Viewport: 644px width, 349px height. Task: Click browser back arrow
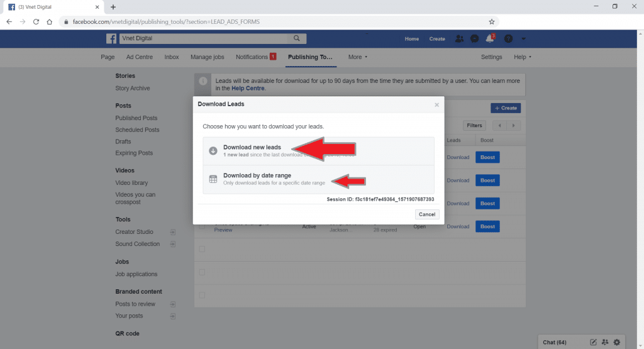[9, 22]
